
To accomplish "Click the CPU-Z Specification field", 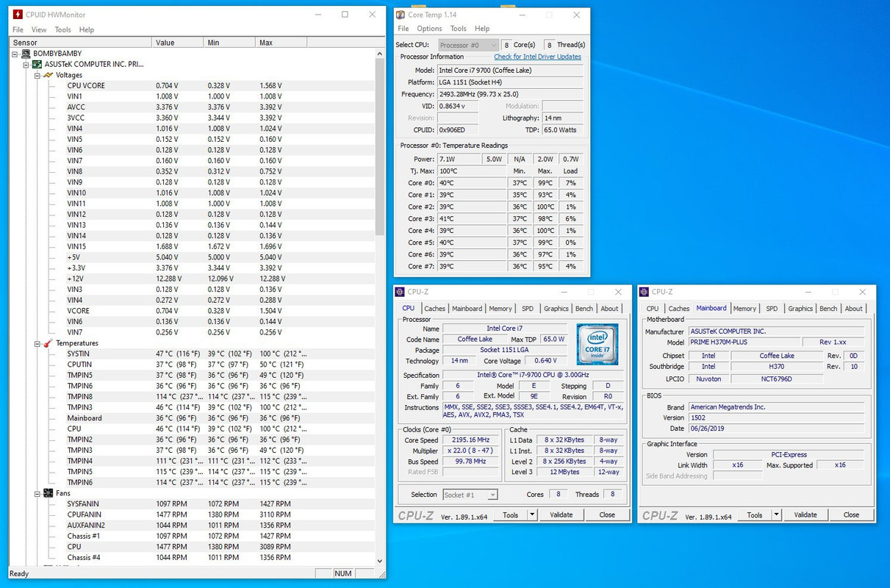I will coord(534,375).
